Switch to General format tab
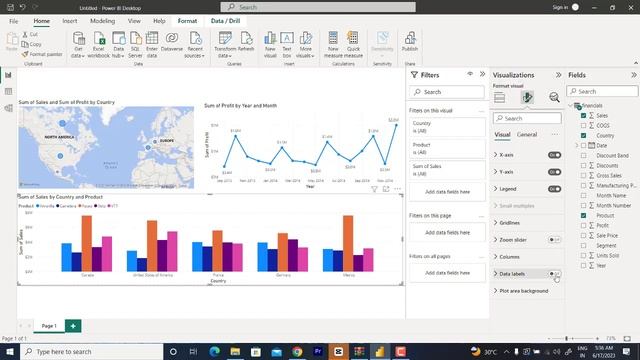The height and width of the screenshot is (360, 640). 527,135
